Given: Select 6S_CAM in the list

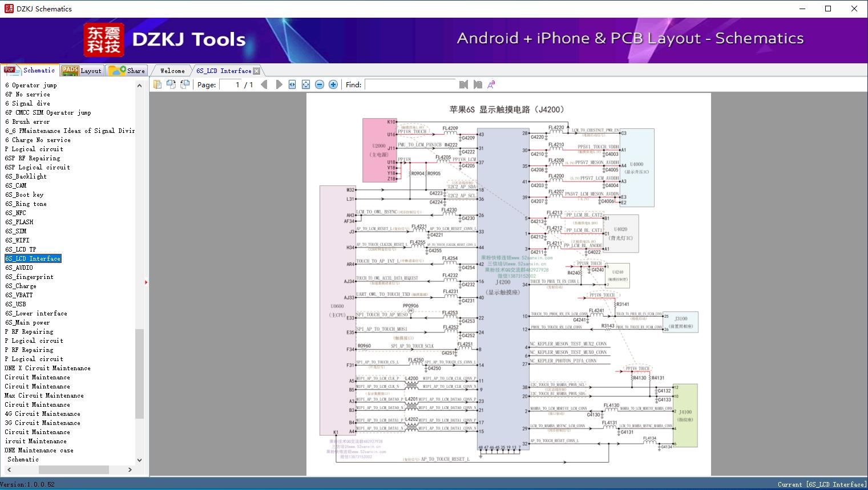Looking at the screenshot, I should [16, 185].
